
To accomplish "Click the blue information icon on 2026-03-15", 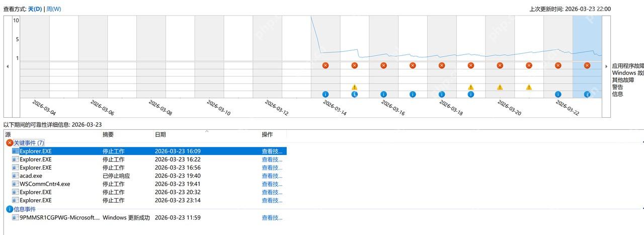I will 354,94.
